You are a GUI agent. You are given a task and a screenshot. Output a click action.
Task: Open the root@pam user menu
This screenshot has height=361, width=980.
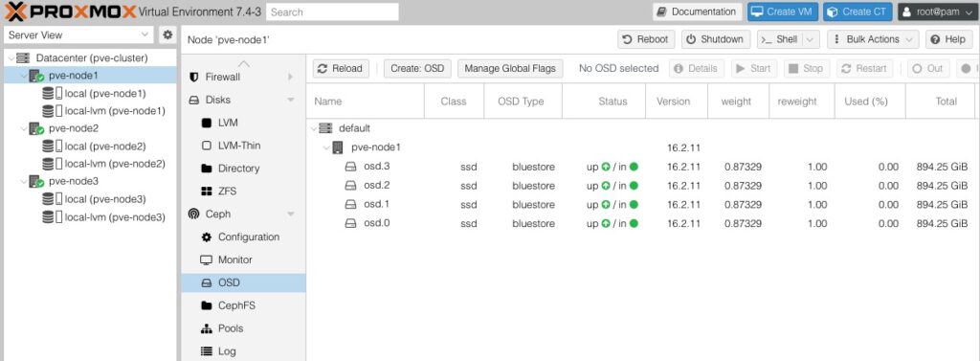point(938,11)
